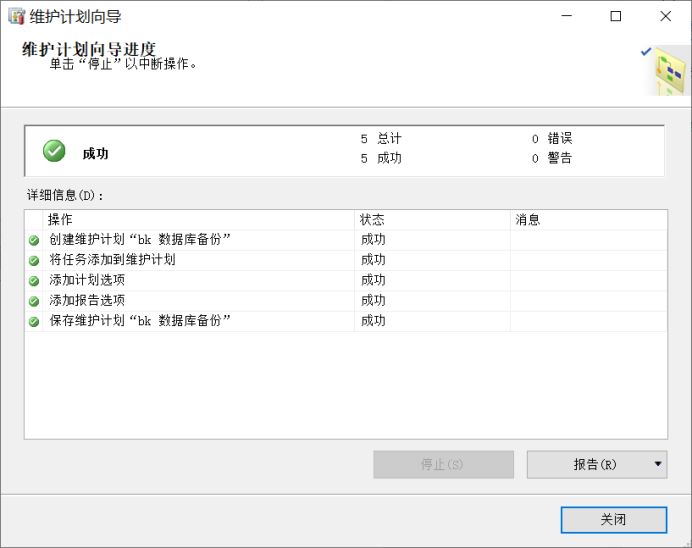
Task: Click the green icon beside 添加计划选项
Action: pyautogui.click(x=34, y=281)
